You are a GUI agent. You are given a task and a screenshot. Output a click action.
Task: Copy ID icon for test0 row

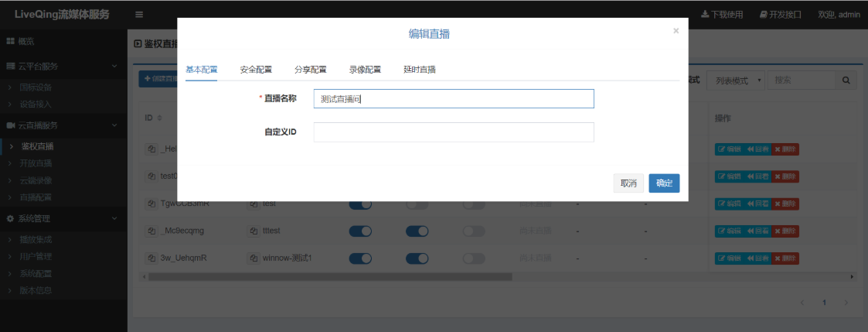tap(151, 176)
